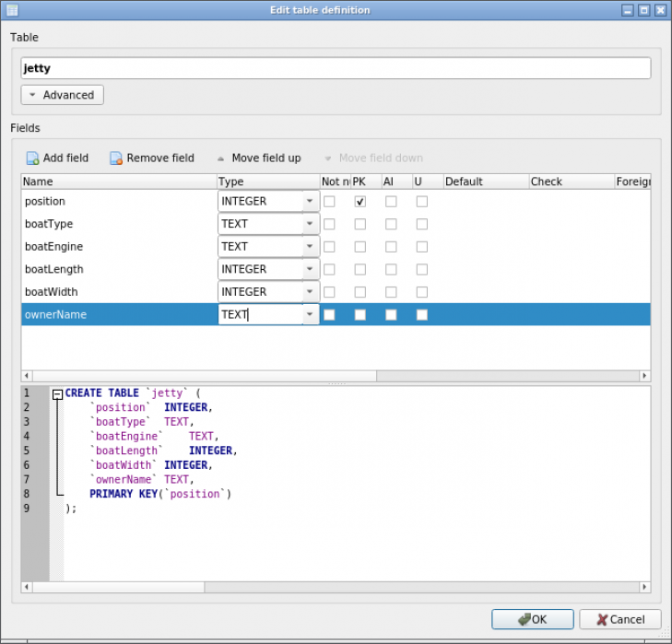The image size is (672, 644).
Task: Select the boatType field name cell
Action: click(x=119, y=224)
